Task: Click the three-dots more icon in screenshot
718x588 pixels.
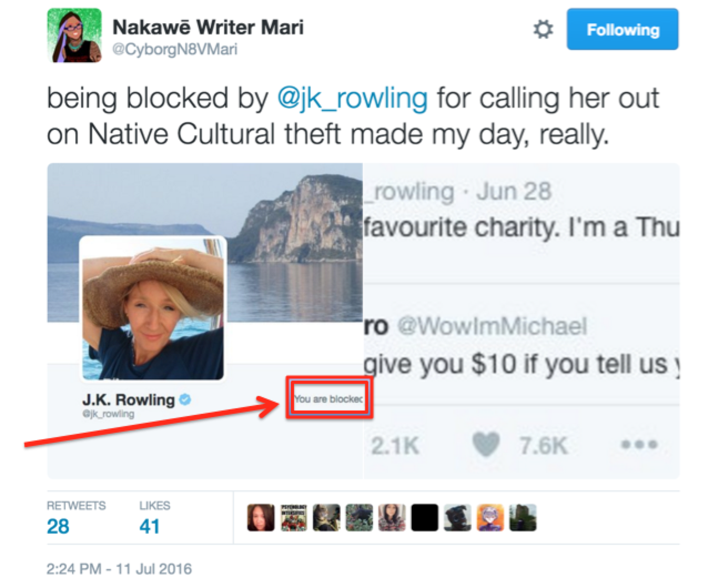Action: tap(639, 445)
